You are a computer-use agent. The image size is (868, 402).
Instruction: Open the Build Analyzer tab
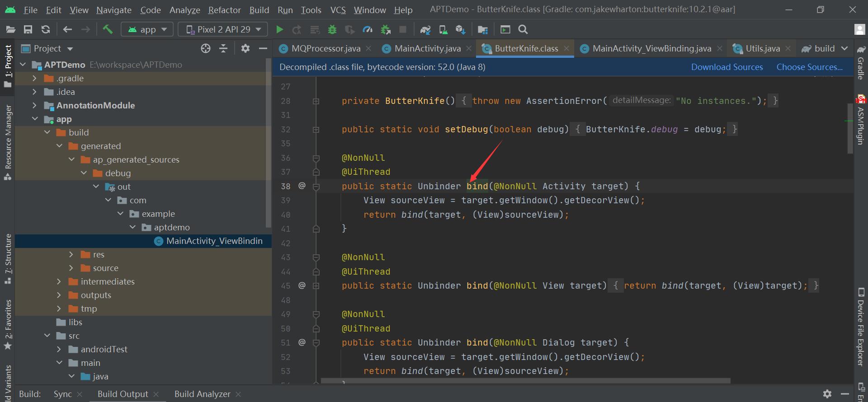point(202,394)
